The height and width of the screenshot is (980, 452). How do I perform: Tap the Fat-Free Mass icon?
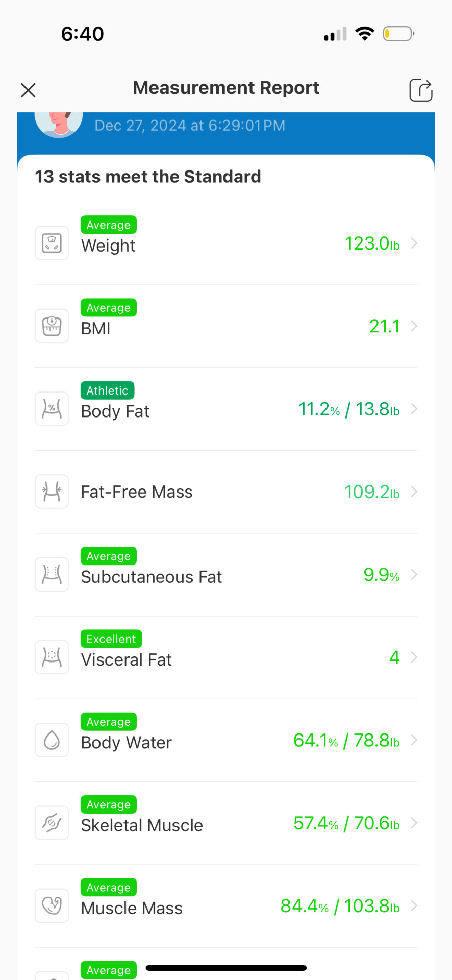click(52, 492)
